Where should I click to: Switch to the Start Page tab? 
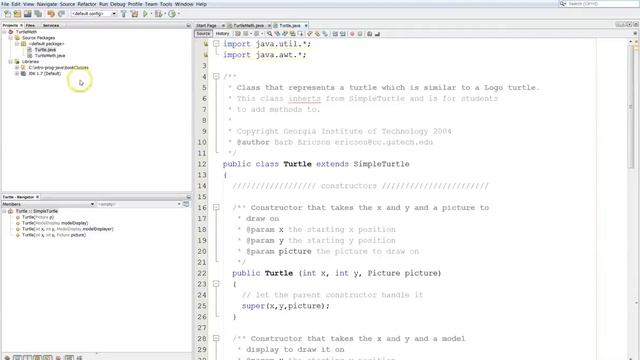tap(207, 25)
